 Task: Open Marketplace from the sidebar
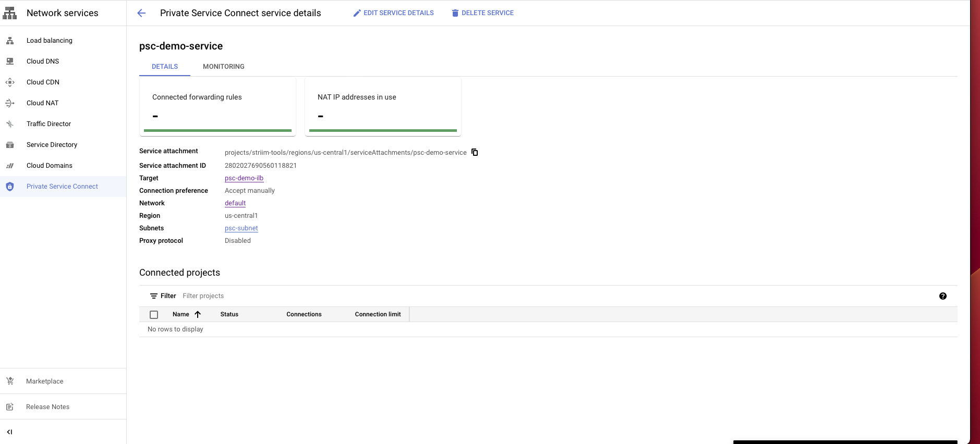tap(44, 381)
